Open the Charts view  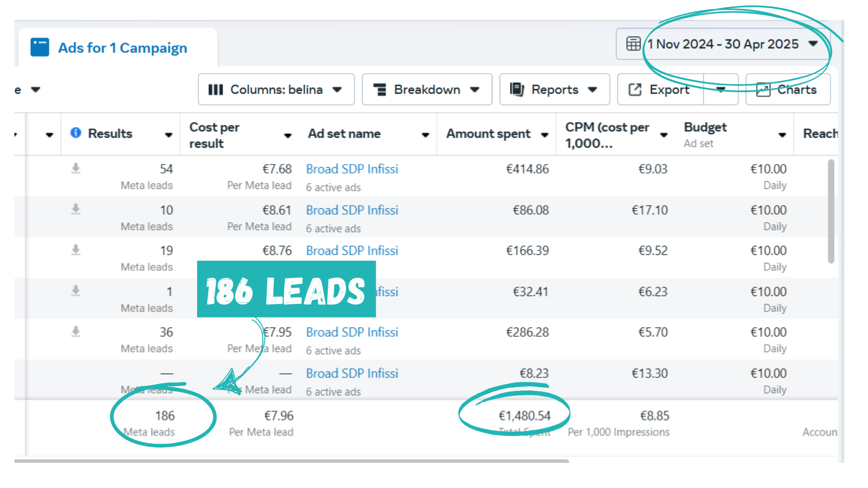[x=788, y=89]
